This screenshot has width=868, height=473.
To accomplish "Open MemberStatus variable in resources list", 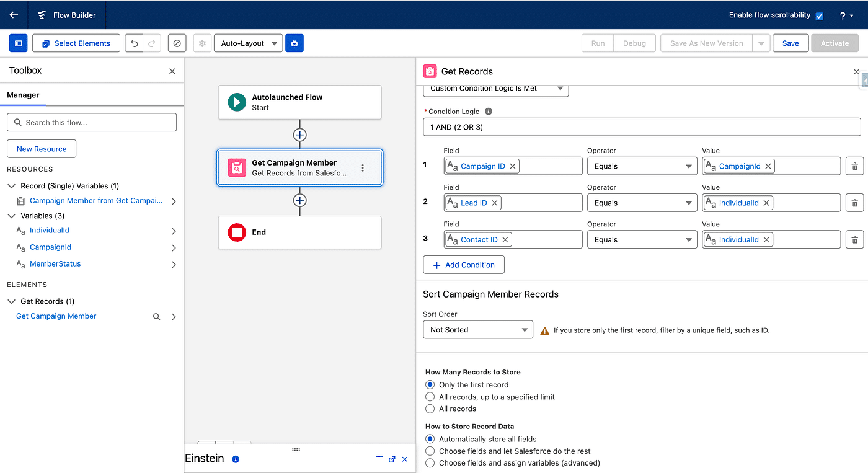I will [x=55, y=264].
